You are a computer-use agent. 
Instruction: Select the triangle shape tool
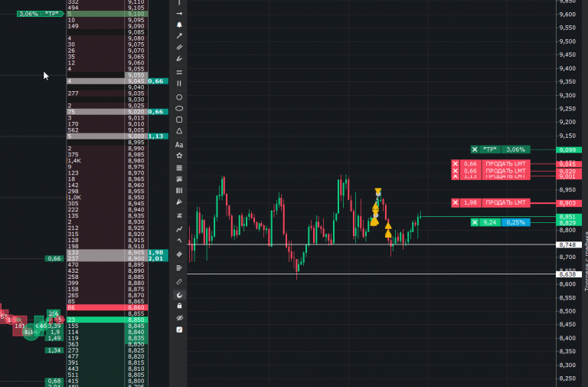coord(179,131)
